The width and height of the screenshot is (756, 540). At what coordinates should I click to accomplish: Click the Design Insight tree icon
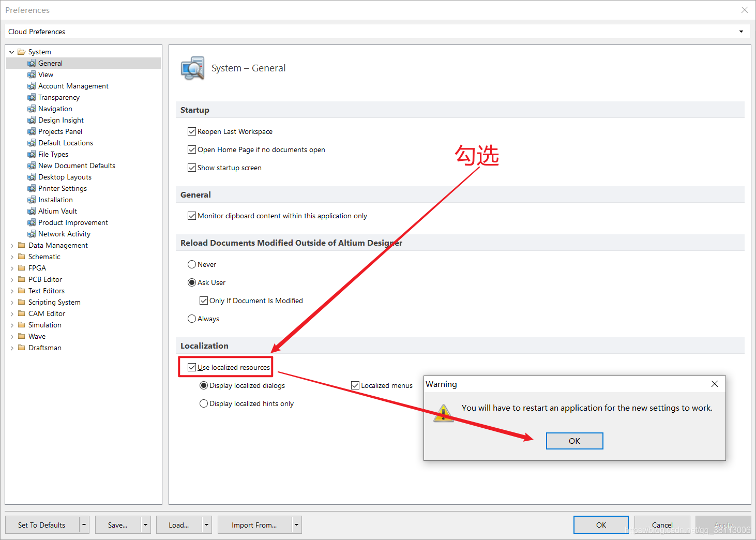32,120
